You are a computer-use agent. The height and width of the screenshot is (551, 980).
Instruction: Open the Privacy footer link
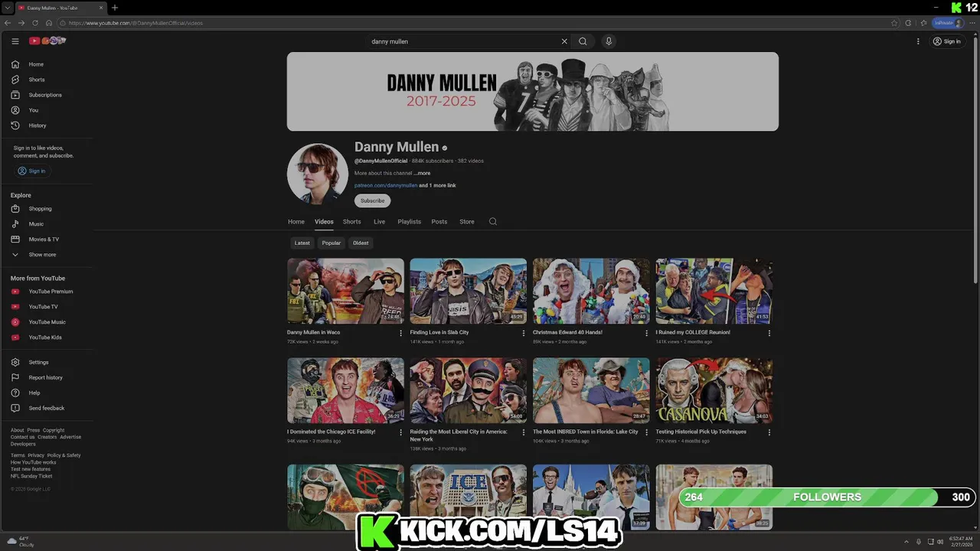[36, 455]
